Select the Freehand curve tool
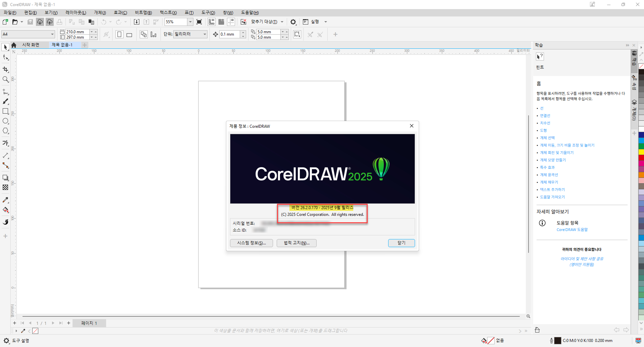 pyautogui.click(x=5, y=91)
